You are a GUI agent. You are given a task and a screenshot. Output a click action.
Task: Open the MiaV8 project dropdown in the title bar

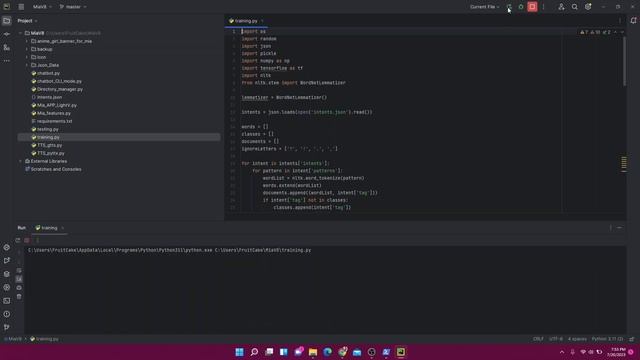[42, 7]
